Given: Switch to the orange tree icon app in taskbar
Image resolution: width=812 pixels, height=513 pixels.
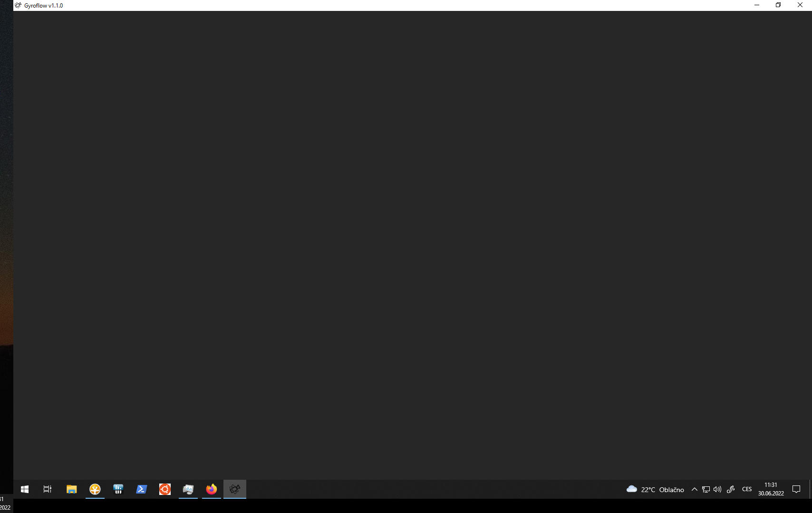Looking at the screenshot, I should (95, 489).
